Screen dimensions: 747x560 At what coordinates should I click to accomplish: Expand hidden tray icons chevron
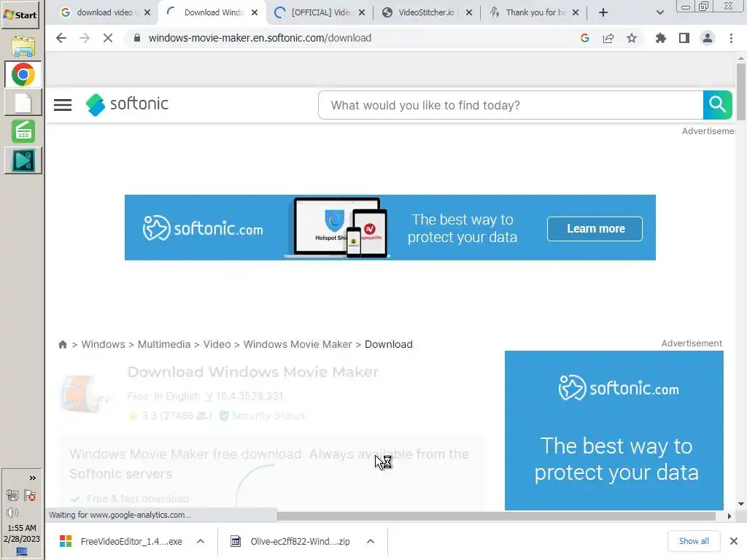pyautogui.click(x=32, y=478)
